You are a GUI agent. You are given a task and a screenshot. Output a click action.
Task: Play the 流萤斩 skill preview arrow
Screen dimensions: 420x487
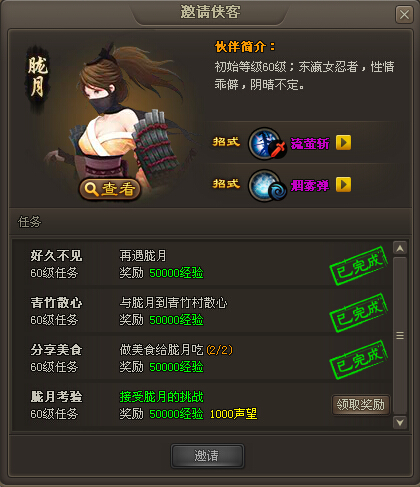click(x=343, y=143)
